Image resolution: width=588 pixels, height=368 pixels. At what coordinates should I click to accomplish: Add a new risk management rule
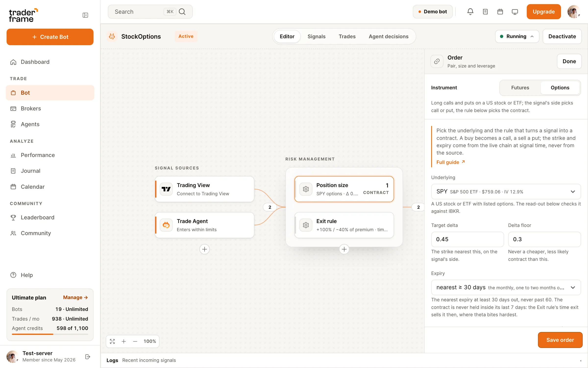pos(344,249)
